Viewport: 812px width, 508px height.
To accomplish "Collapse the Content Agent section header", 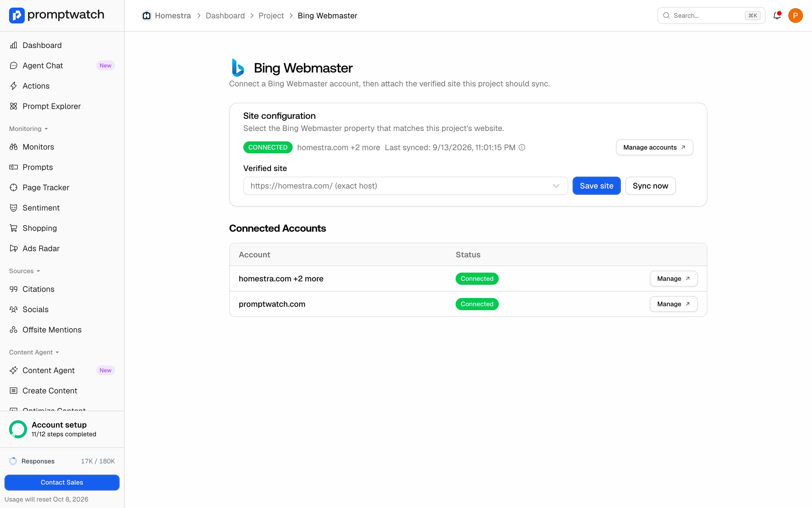I will (34, 352).
